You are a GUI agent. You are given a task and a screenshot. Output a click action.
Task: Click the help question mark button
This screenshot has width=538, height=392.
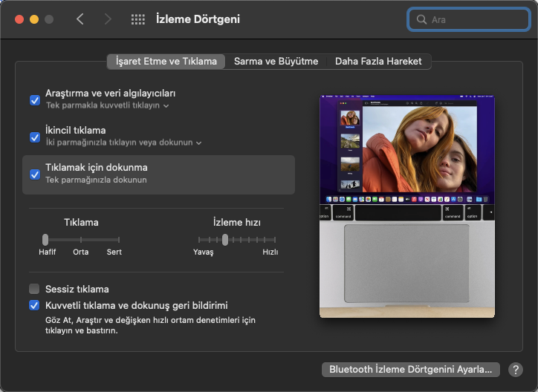click(515, 369)
